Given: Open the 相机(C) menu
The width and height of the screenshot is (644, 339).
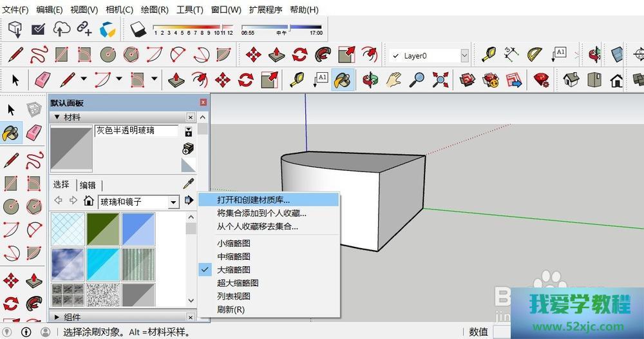Looking at the screenshot, I should [119, 10].
